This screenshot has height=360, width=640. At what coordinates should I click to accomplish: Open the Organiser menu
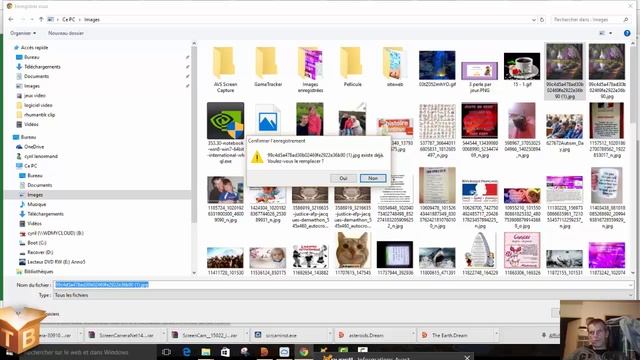click(x=23, y=33)
